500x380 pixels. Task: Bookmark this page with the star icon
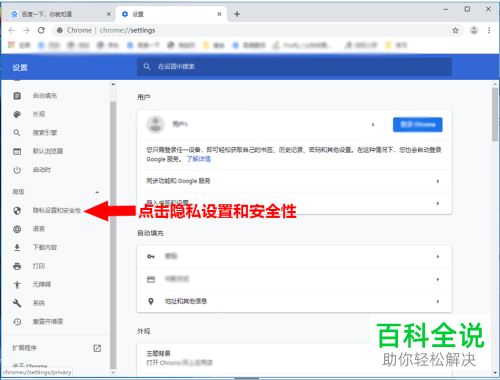[455, 30]
